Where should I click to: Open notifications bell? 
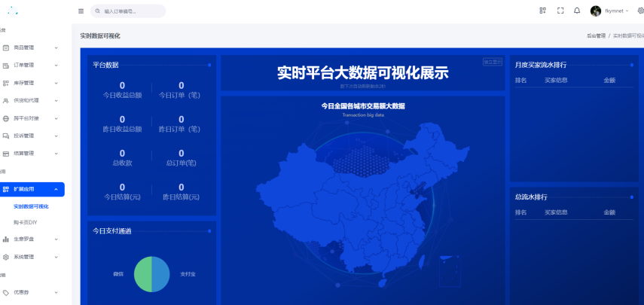(x=577, y=11)
